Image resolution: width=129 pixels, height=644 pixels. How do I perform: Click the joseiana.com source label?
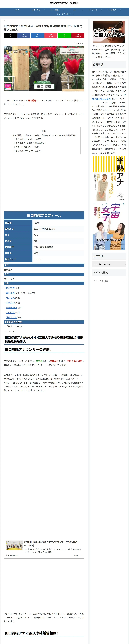pos(13,555)
